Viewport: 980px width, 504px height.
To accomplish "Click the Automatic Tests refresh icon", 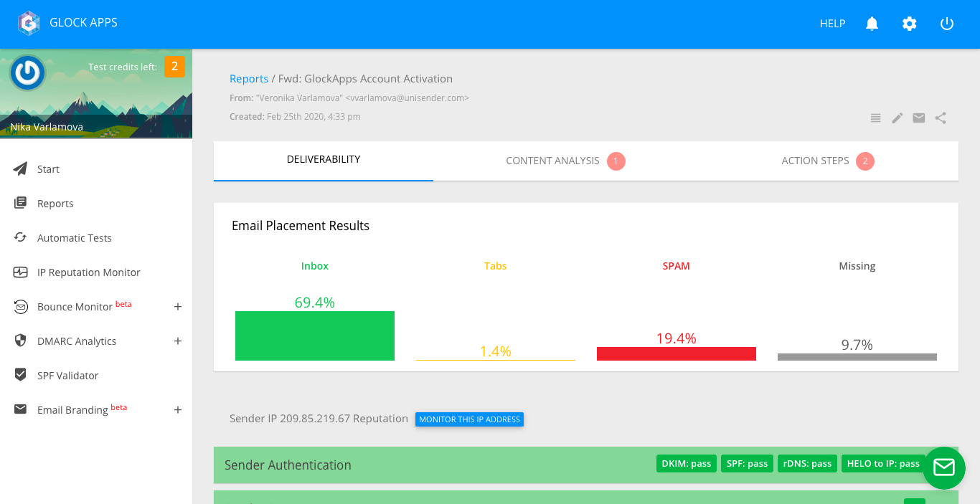I will point(21,237).
